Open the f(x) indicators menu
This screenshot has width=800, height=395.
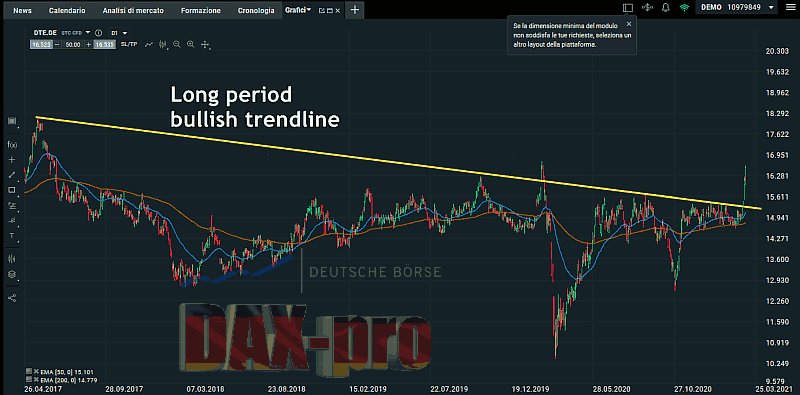point(12,144)
